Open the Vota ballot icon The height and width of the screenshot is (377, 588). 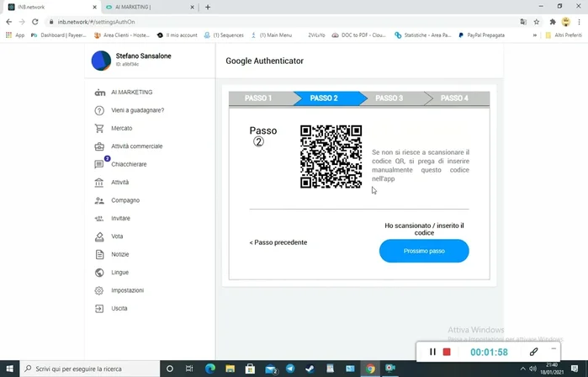99,236
